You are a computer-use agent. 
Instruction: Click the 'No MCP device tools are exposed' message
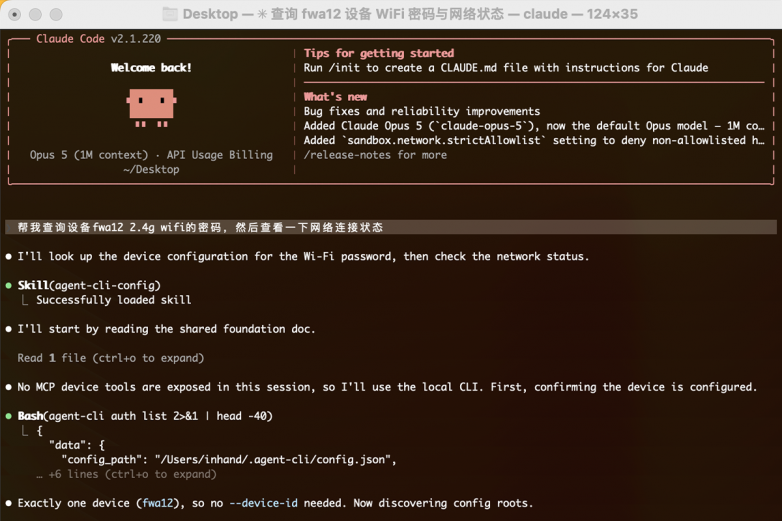coord(388,387)
